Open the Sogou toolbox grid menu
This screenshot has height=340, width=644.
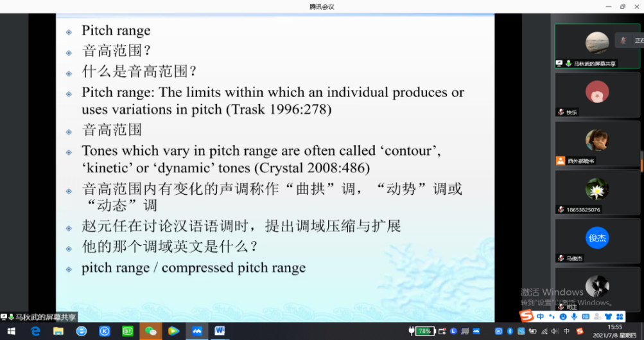(619, 316)
